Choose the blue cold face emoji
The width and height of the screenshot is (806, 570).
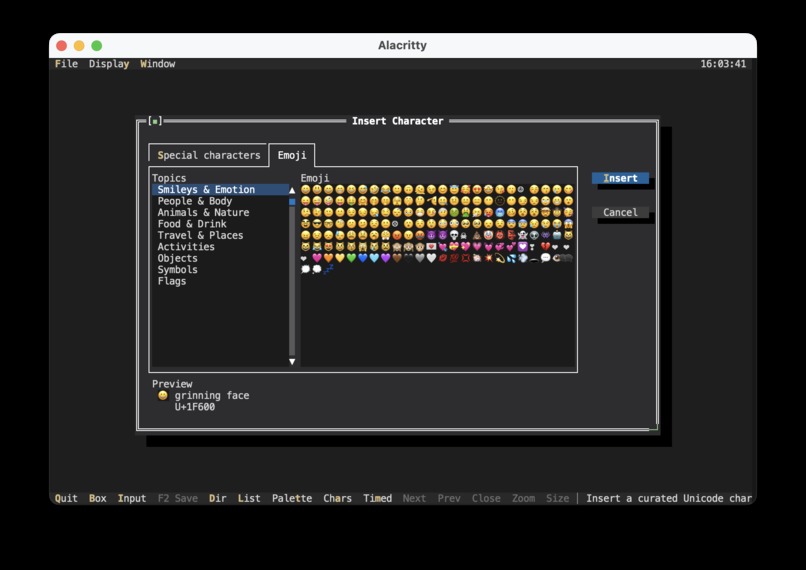pos(500,212)
